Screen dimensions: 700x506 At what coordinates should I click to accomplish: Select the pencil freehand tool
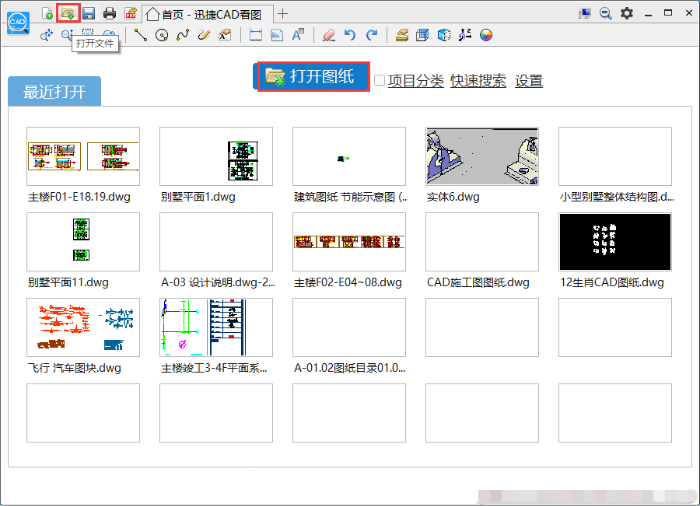pyautogui.click(x=204, y=35)
